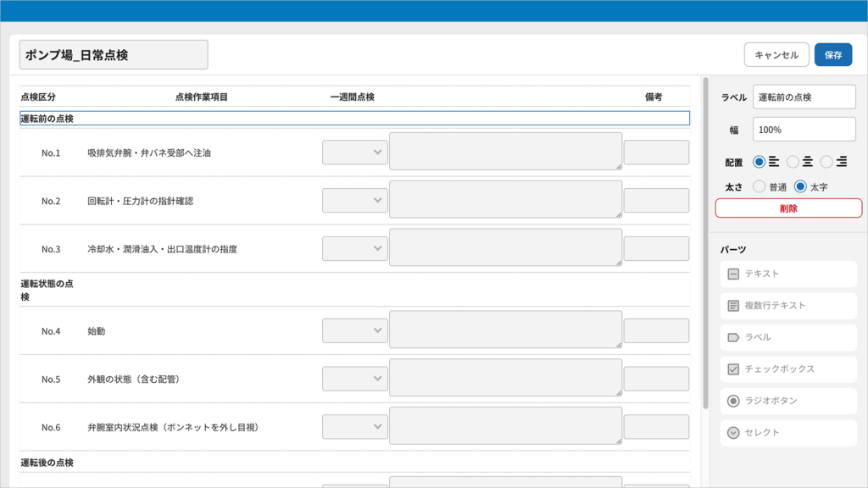Click the label part tag icon
868x488 pixels.
733,337
